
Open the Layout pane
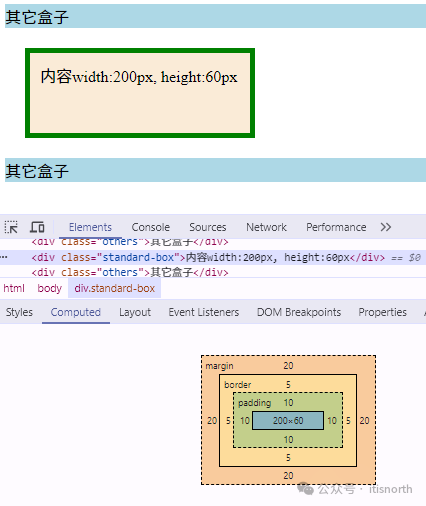(135, 312)
